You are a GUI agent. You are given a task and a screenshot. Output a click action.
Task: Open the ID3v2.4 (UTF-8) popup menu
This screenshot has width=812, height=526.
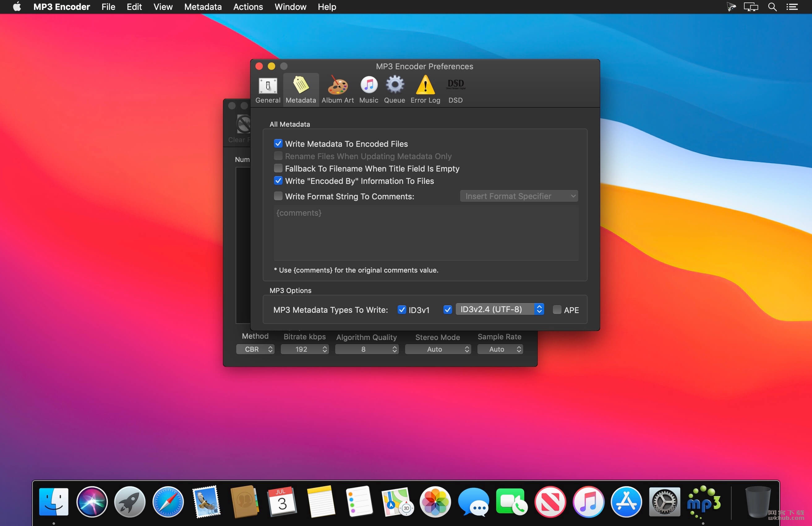pyautogui.click(x=500, y=309)
